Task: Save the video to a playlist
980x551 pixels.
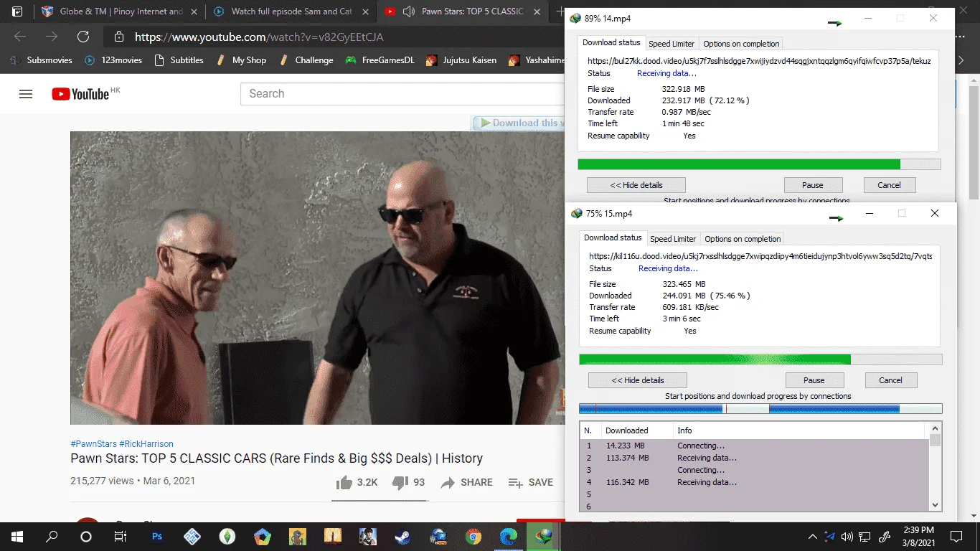Action: 530,482
